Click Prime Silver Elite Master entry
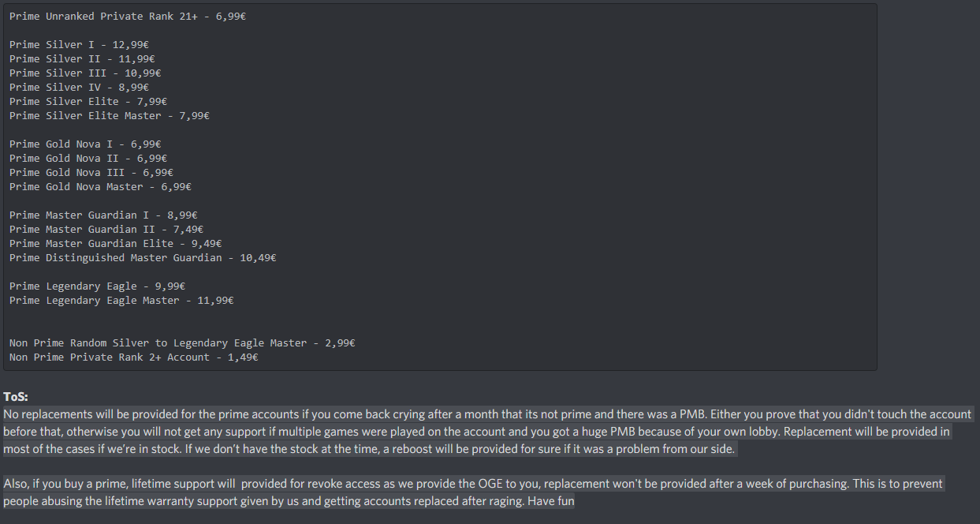The width and height of the screenshot is (980, 524). (110, 116)
